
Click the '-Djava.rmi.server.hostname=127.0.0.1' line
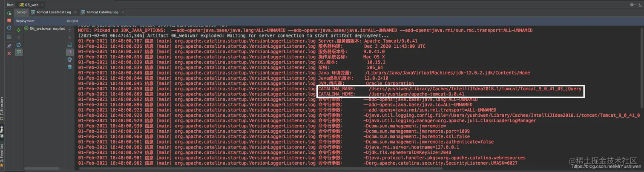pos(411,147)
